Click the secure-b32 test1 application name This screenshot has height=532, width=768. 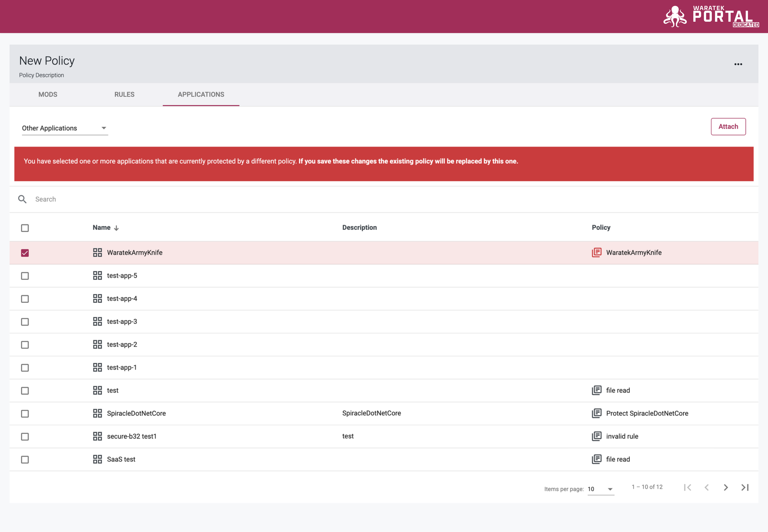point(132,437)
